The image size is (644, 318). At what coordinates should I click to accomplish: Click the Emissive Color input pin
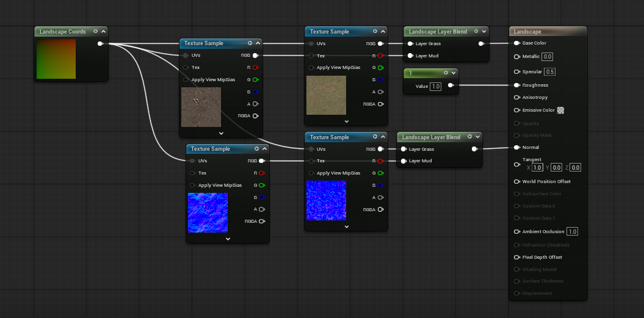pyautogui.click(x=516, y=110)
